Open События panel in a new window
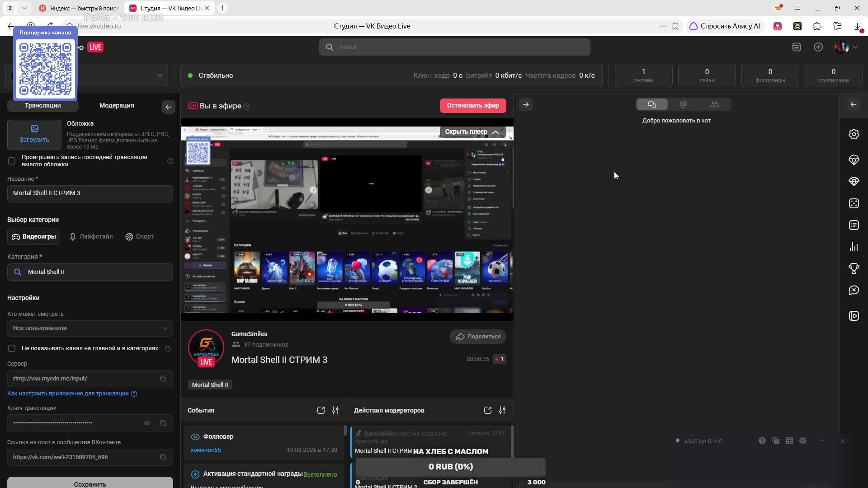 click(321, 410)
